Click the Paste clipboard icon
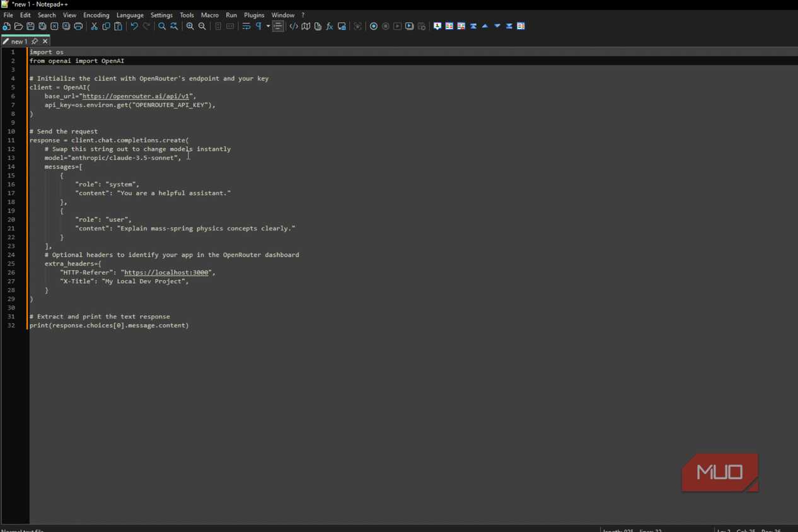The height and width of the screenshot is (532, 798). (x=118, y=26)
